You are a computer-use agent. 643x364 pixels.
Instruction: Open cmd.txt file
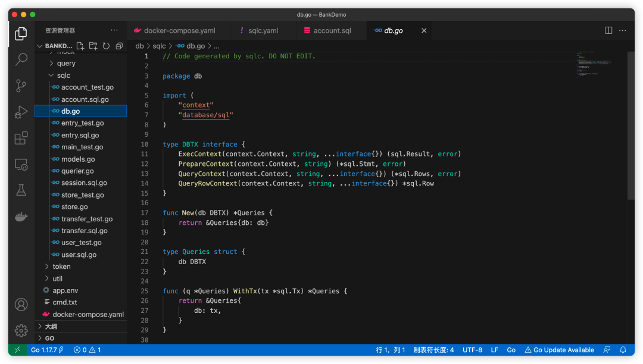click(81, 303)
